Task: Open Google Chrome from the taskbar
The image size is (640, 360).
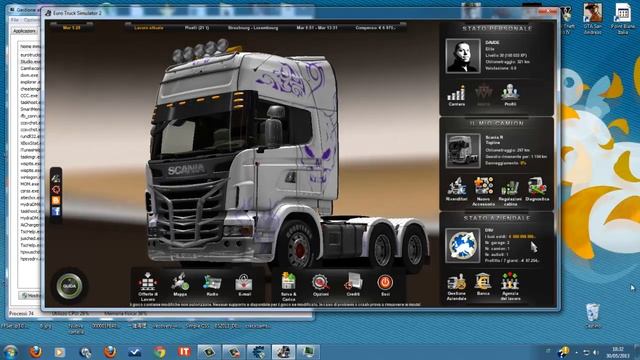Action: [160, 351]
